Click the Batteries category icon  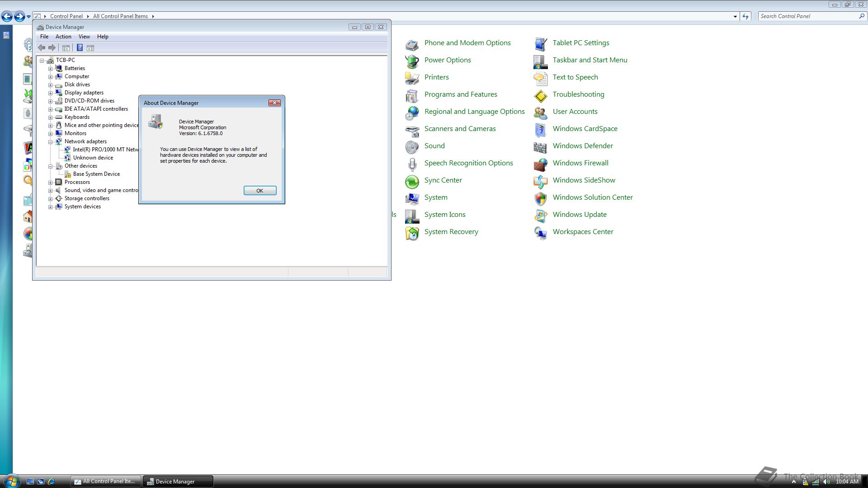pos(59,68)
